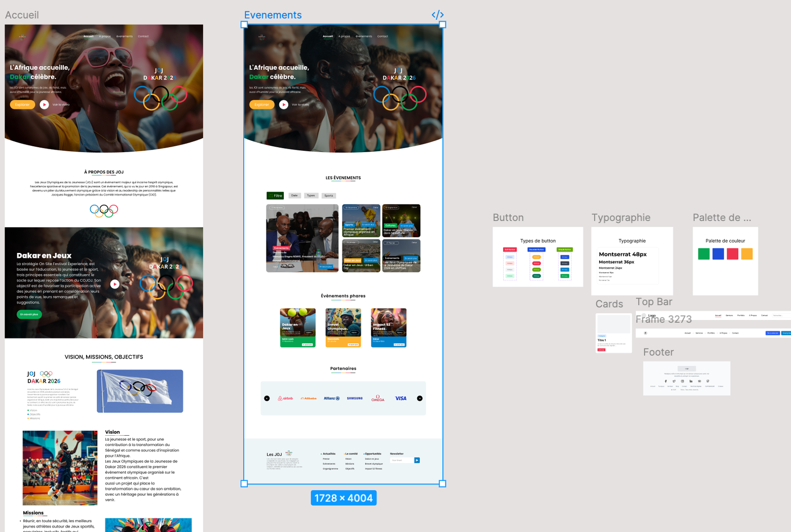Image resolution: width=791 pixels, height=532 pixels.
Task: Select the Omega partner logo
Action: (x=378, y=398)
